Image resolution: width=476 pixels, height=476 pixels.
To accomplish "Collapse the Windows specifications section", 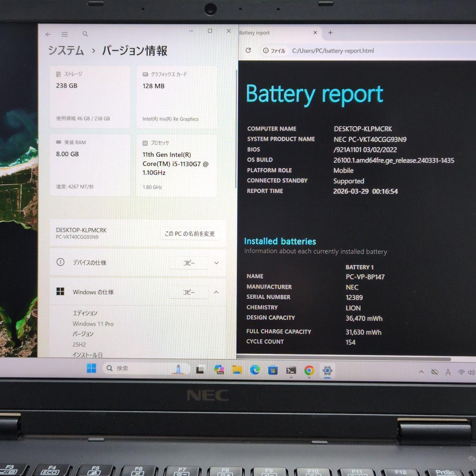I will (216, 292).
